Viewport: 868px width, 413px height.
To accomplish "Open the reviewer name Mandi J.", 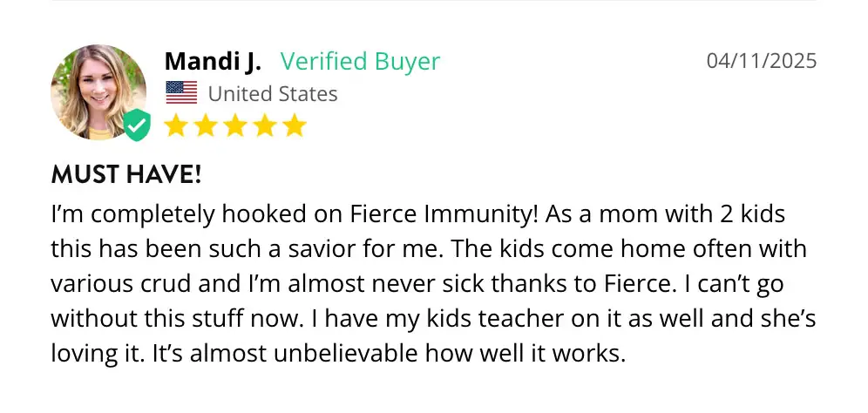I will [214, 61].
